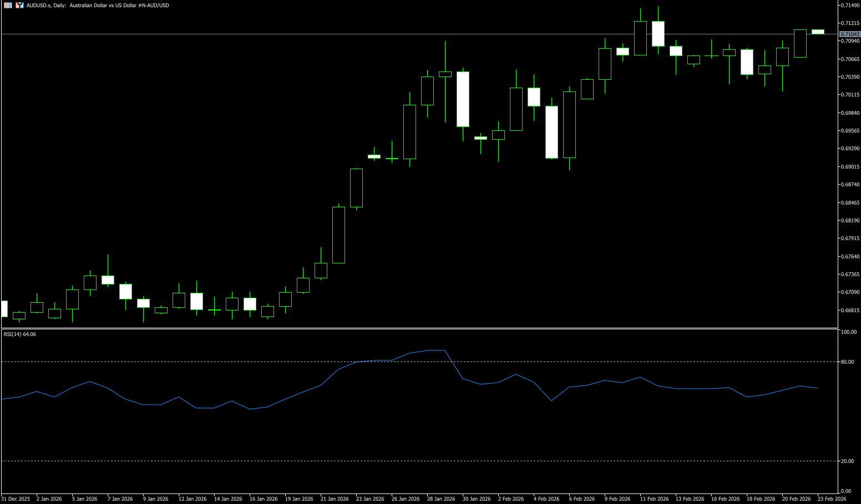
Task: Click the tall bullish candle on 22 Jan
Action: (338, 235)
